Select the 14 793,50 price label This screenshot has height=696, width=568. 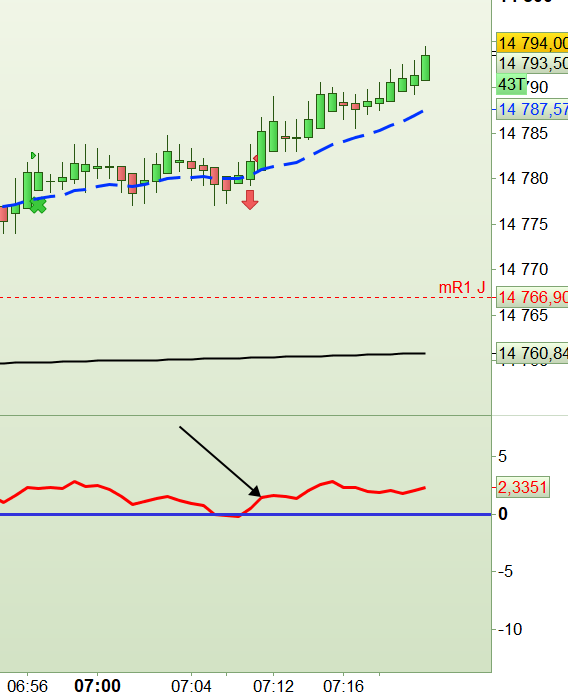click(532, 63)
